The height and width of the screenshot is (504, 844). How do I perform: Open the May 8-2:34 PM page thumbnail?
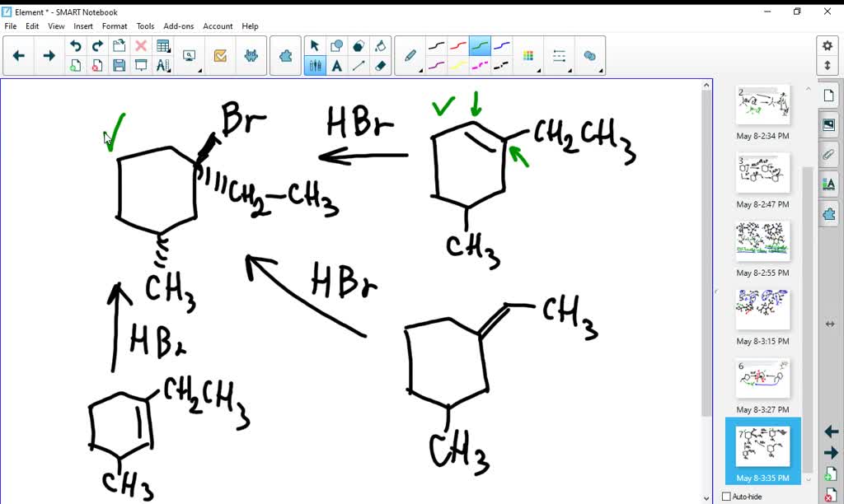click(761, 105)
